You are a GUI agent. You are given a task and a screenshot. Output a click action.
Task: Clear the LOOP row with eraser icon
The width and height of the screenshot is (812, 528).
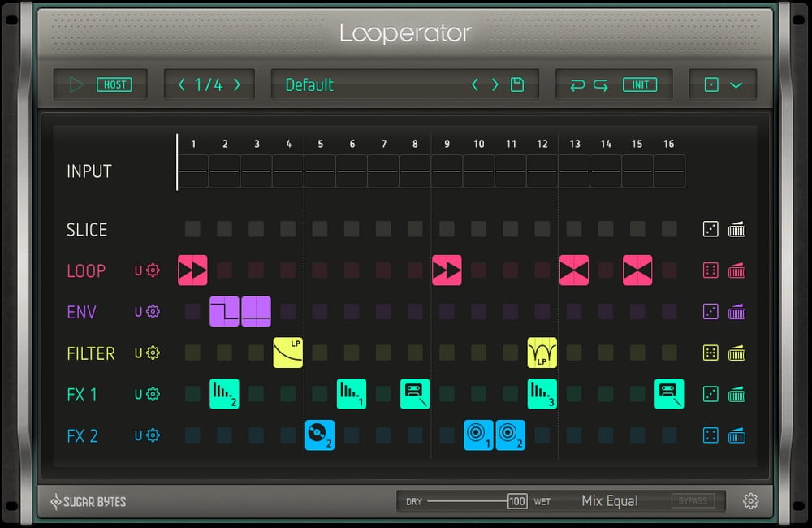pyautogui.click(x=737, y=270)
